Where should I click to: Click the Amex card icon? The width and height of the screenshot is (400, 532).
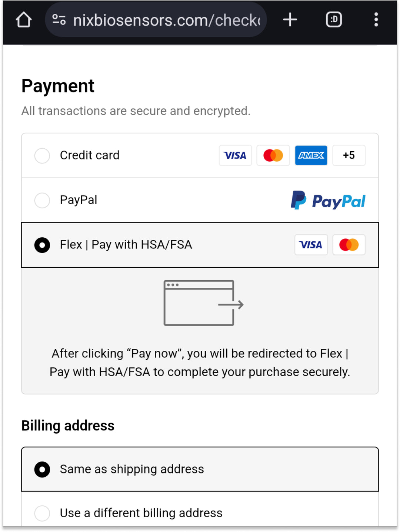coord(311,155)
